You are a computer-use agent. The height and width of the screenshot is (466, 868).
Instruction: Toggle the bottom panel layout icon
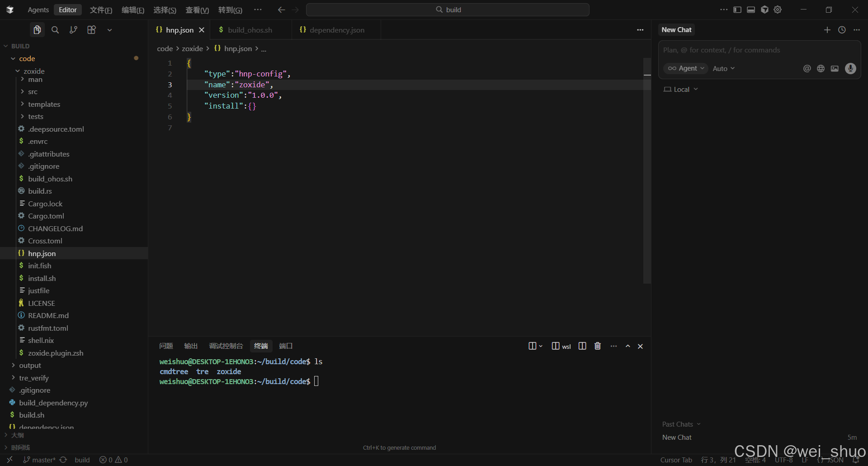[751, 10]
